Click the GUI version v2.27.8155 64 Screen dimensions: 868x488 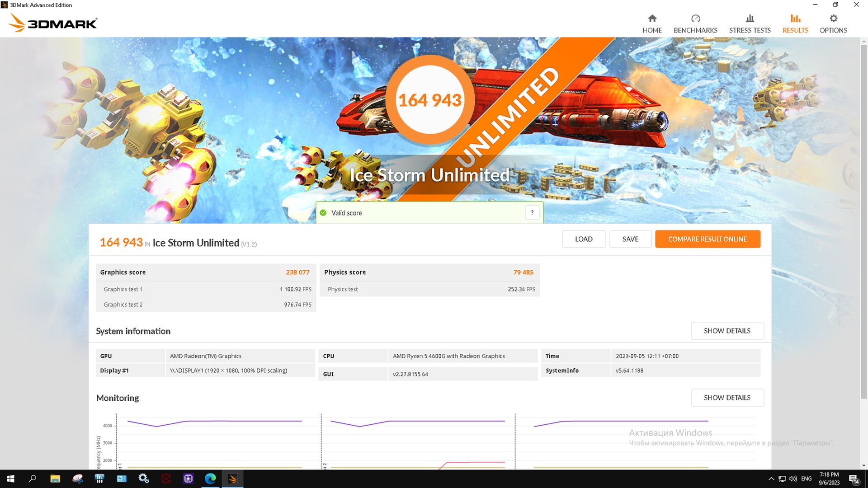pos(410,374)
